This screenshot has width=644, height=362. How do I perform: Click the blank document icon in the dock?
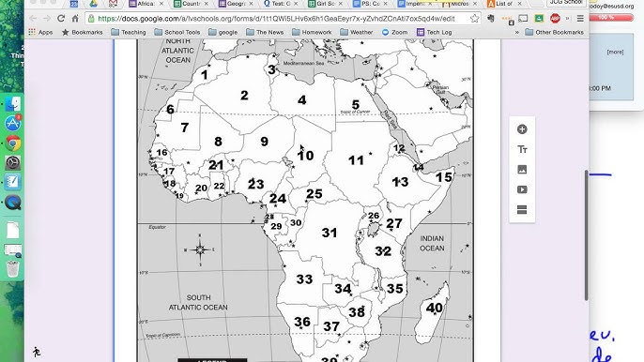[x=13, y=230]
